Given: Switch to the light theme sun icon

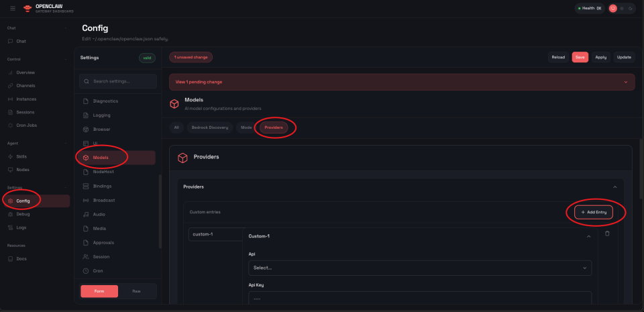Looking at the screenshot, I should coord(622,8).
